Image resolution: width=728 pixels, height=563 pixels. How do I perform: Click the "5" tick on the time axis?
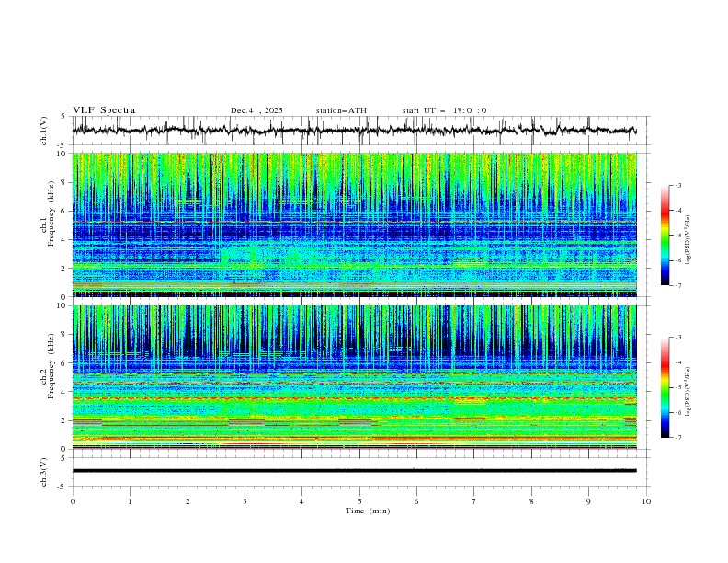359,501
